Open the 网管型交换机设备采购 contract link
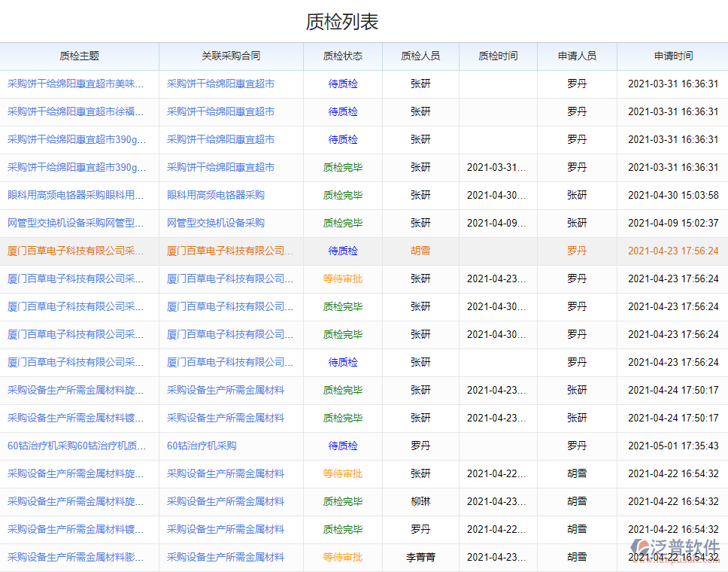The height and width of the screenshot is (572, 728). coord(216,223)
